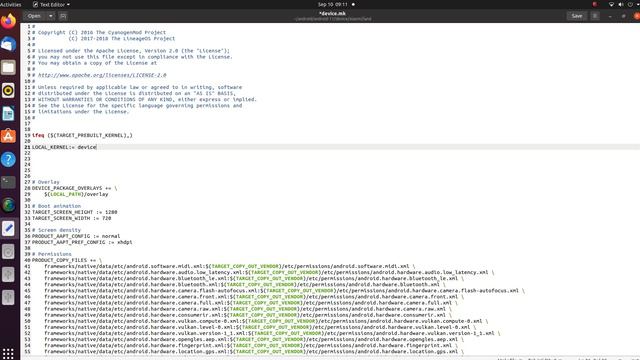Click the 'WITHOUT WARRANTIES OR CONDITIONS' line
The height and width of the screenshot is (360, 640).
[x=144, y=99]
